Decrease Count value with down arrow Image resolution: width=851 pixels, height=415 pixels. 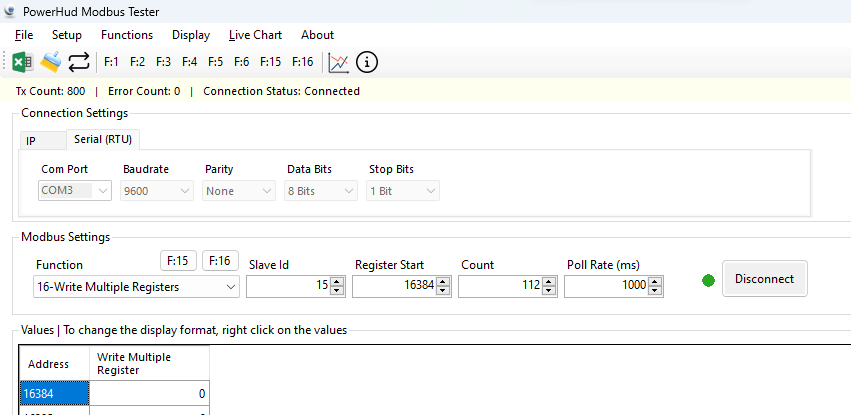pyautogui.click(x=549, y=291)
